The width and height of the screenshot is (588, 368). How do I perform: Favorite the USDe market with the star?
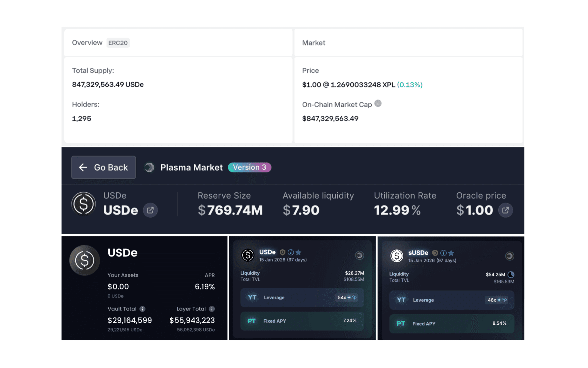(299, 252)
